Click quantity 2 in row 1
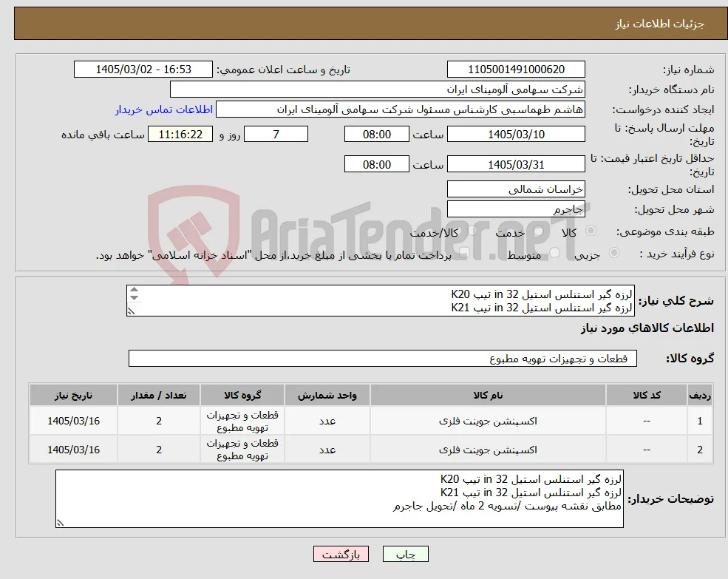This screenshot has width=728, height=579. pyautogui.click(x=159, y=421)
